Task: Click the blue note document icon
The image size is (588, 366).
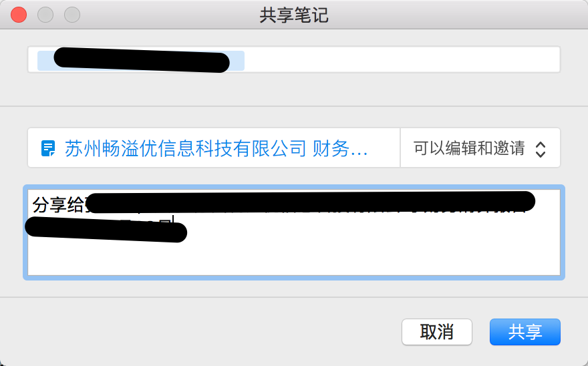Action: [x=48, y=148]
